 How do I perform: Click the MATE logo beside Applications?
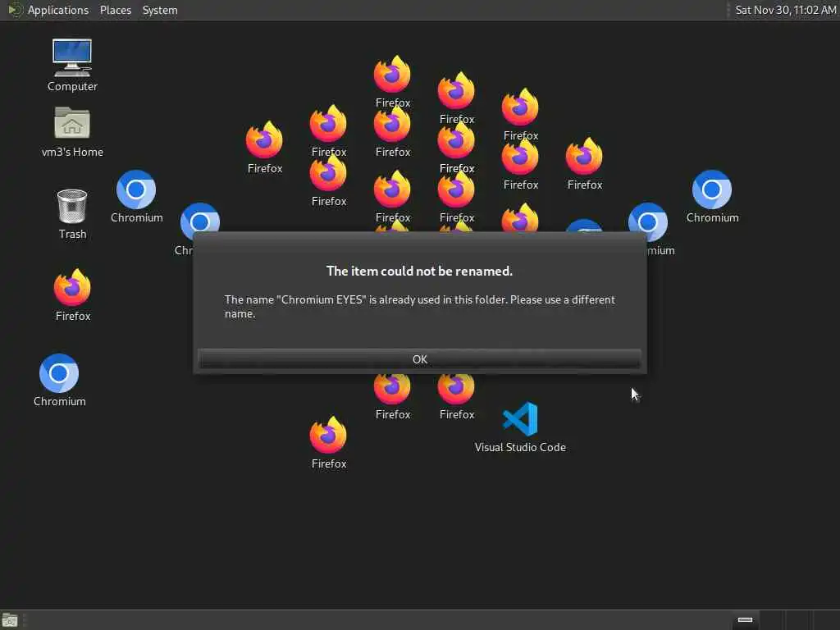[15, 10]
